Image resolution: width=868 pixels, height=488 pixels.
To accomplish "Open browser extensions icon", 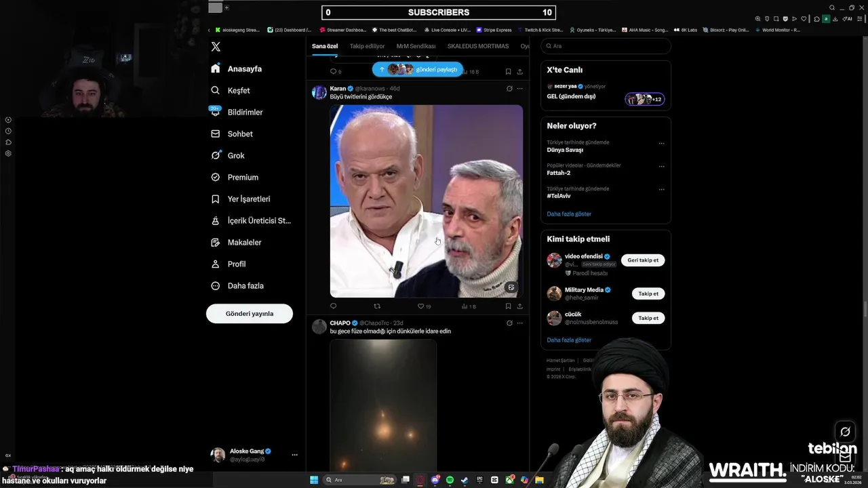I will 816,19.
